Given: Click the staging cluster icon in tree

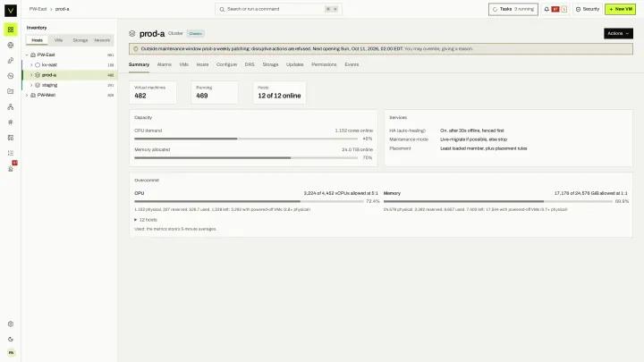Looking at the screenshot, I should point(38,85).
